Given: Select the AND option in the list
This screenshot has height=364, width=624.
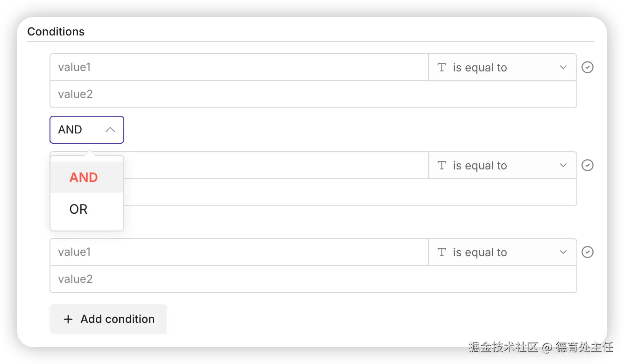Looking at the screenshot, I should 84,178.
